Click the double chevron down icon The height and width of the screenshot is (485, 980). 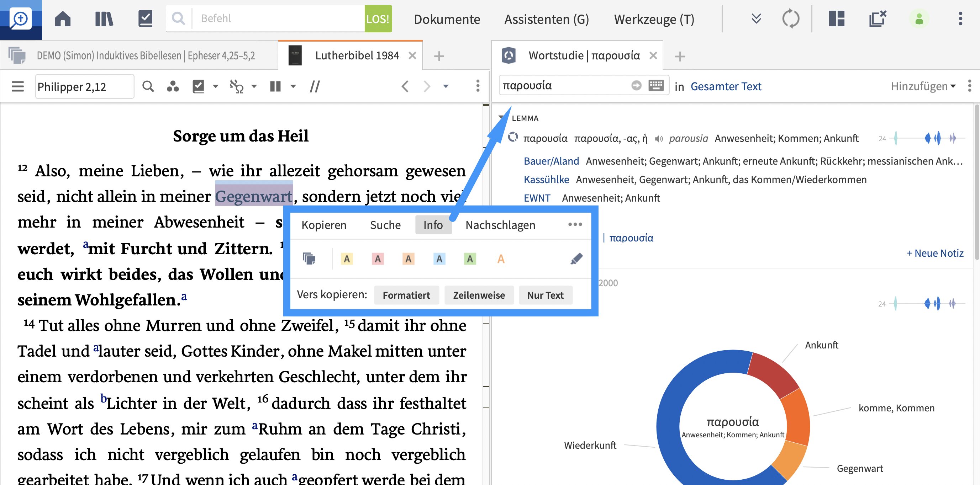pos(756,18)
